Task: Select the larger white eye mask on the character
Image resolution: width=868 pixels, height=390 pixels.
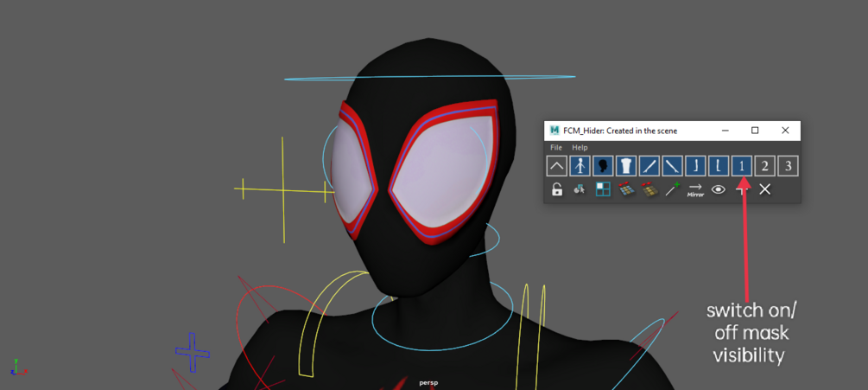Action: tap(443, 173)
